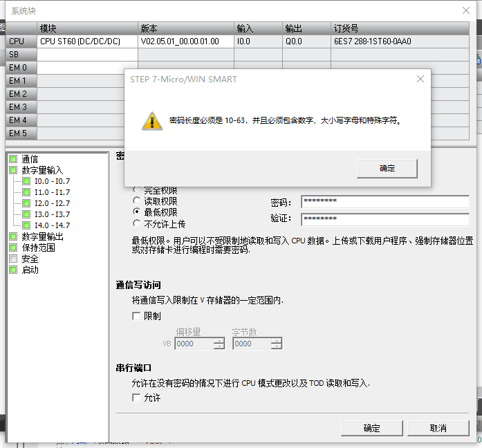Select the 启动 tree node
Viewport: 482px width, 448px height.
pyautogui.click(x=30, y=270)
